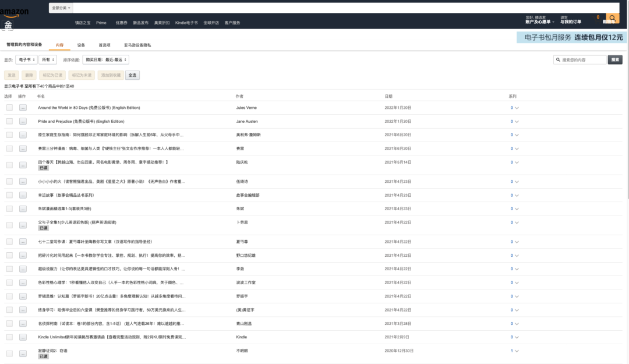
Task: Click the dark 搜索 content search button
Action: pos(615,60)
